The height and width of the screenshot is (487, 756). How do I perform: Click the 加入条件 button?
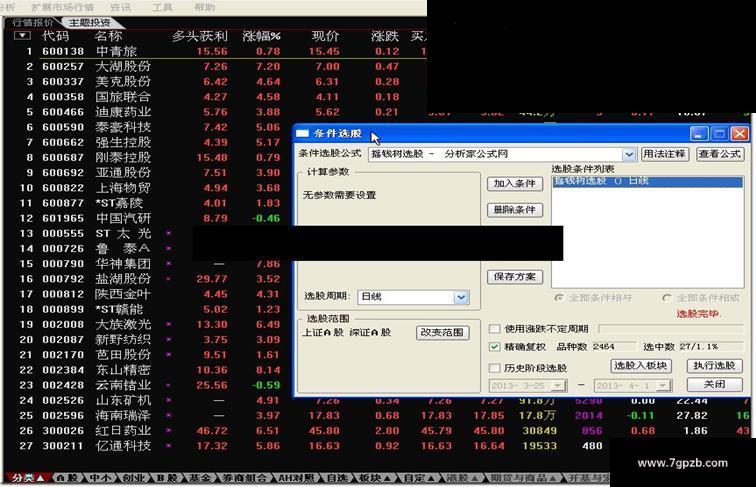point(514,184)
